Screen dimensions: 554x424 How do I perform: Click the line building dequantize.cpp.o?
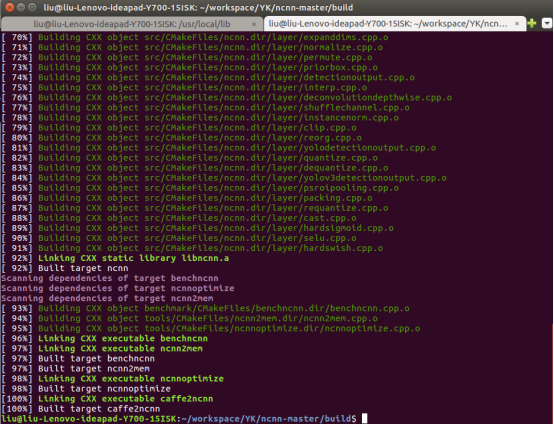(195, 168)
